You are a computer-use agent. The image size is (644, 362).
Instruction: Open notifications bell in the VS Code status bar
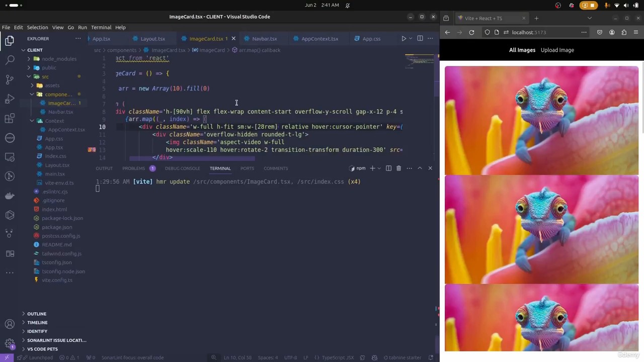coord(431,357)
